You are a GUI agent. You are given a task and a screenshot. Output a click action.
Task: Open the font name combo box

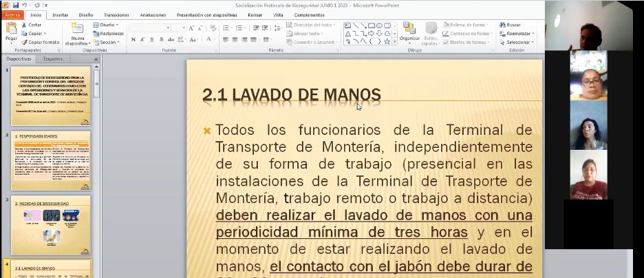tap(168, 28)
